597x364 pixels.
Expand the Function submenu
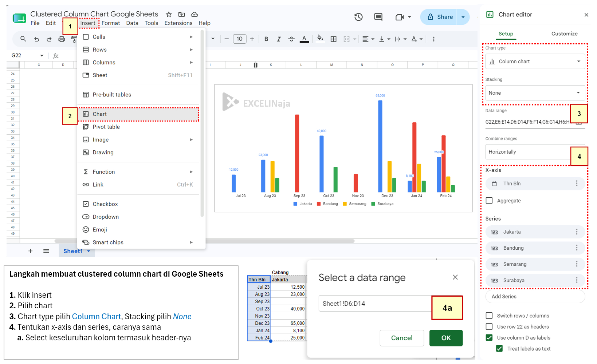[x=191, y=172]
